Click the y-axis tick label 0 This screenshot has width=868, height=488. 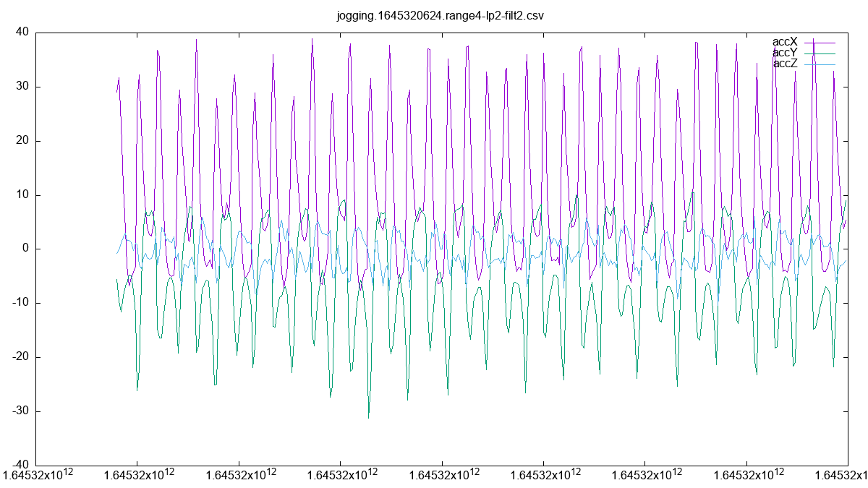point(25,249)
